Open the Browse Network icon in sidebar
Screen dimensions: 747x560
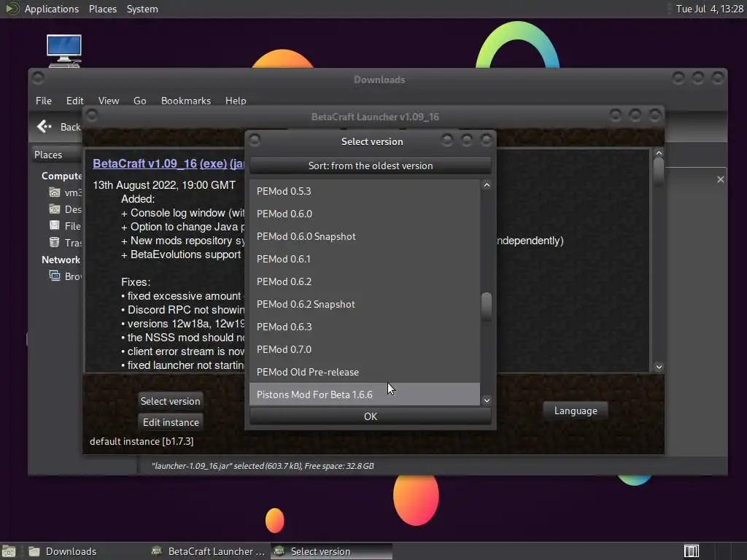55,276
